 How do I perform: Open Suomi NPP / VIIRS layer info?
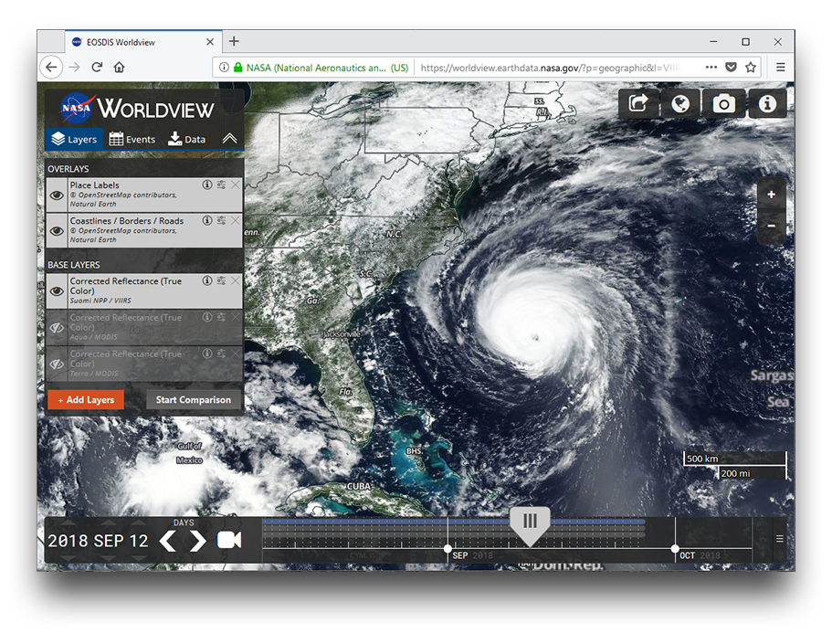(x=207, y=280)
